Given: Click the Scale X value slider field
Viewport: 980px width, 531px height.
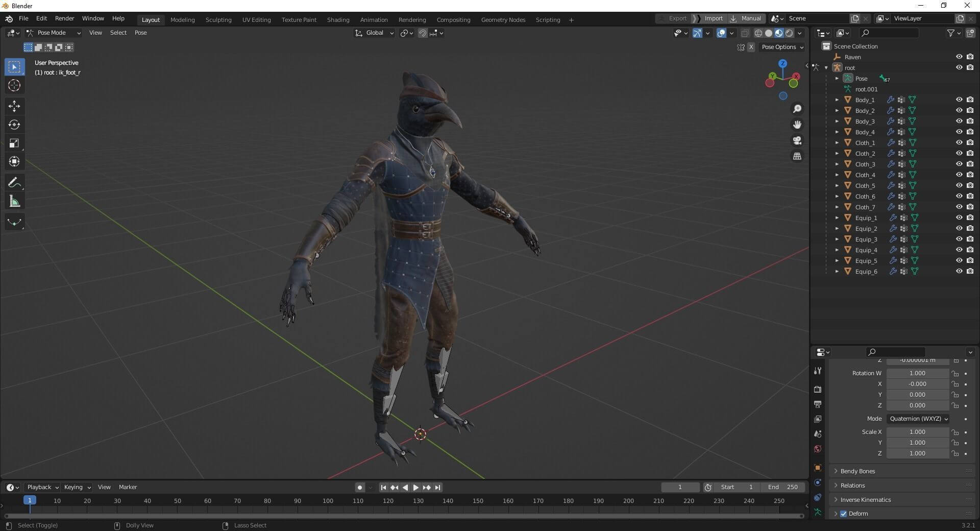Looking at the screenshot, I should point(917,432).
